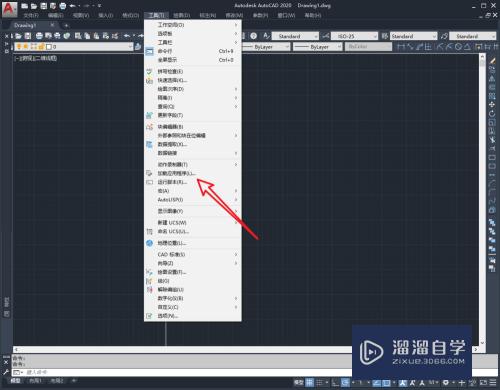This screenshot has width=500, height=390.
Task: Open Standard table style dropdown
Action: pos(434,36)
